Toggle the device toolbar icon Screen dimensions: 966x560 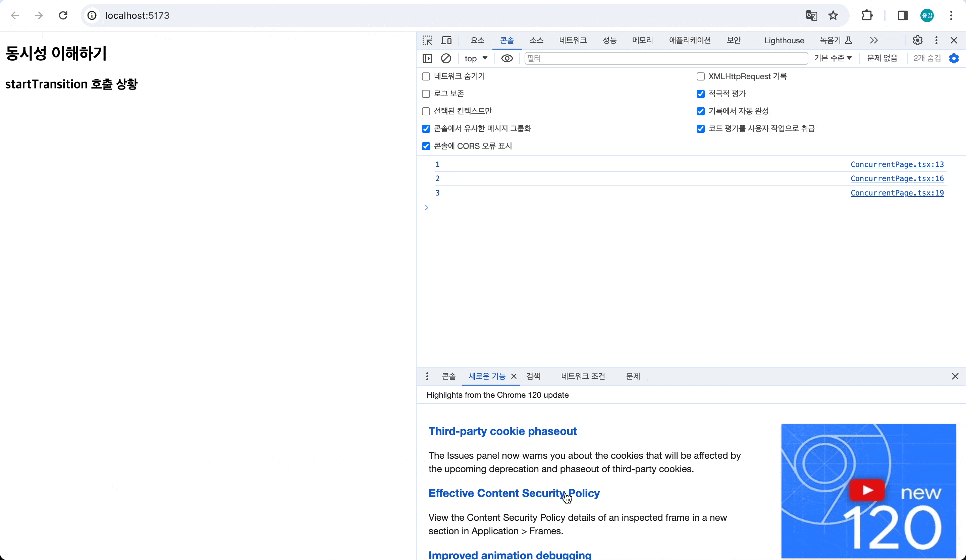(446, 40)
